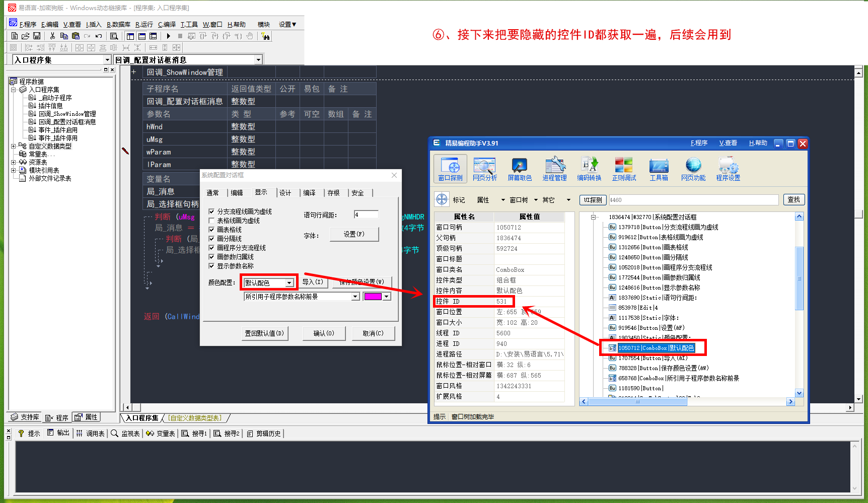This screenshot has width=868, height=503.
Task: Open the 正则调试 regex debugger
Action: (624, 169)
